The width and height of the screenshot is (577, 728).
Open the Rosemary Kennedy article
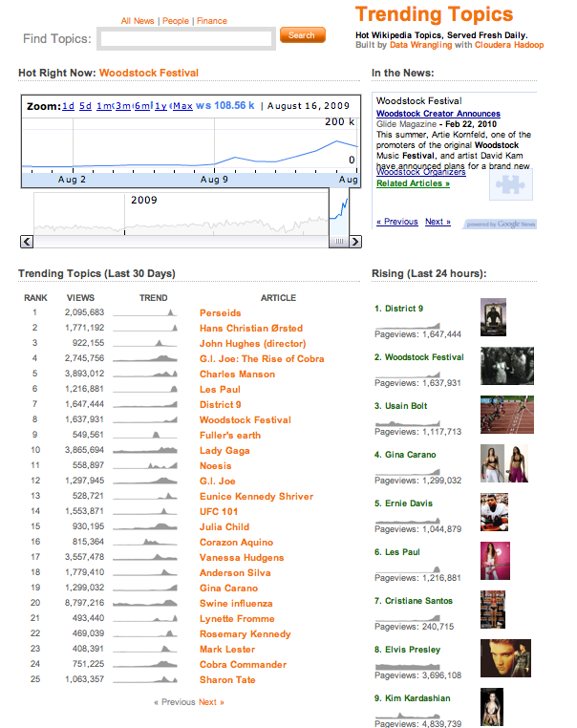pos(246,634)
